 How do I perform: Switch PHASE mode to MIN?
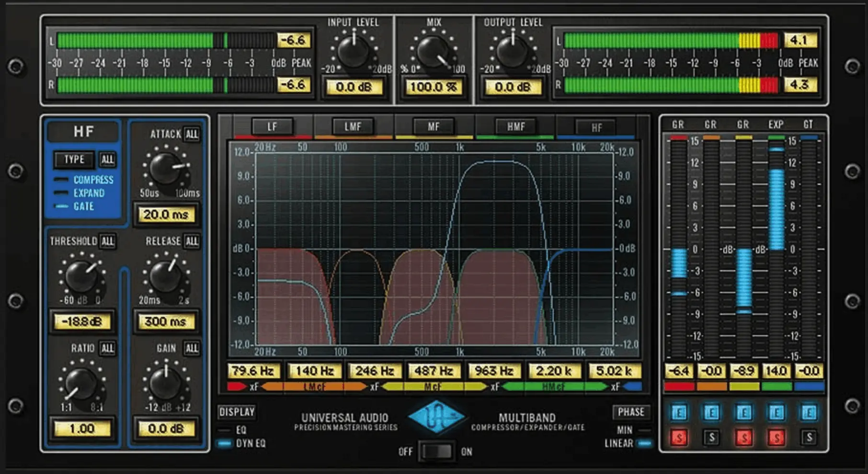click(x=644, y=430)
